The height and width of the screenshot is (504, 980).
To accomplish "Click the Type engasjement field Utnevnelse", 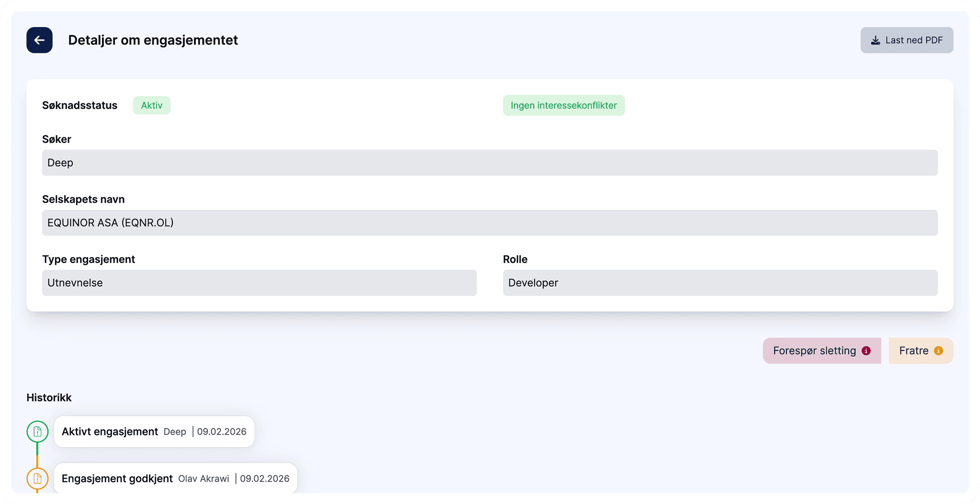I will [259, 283].
